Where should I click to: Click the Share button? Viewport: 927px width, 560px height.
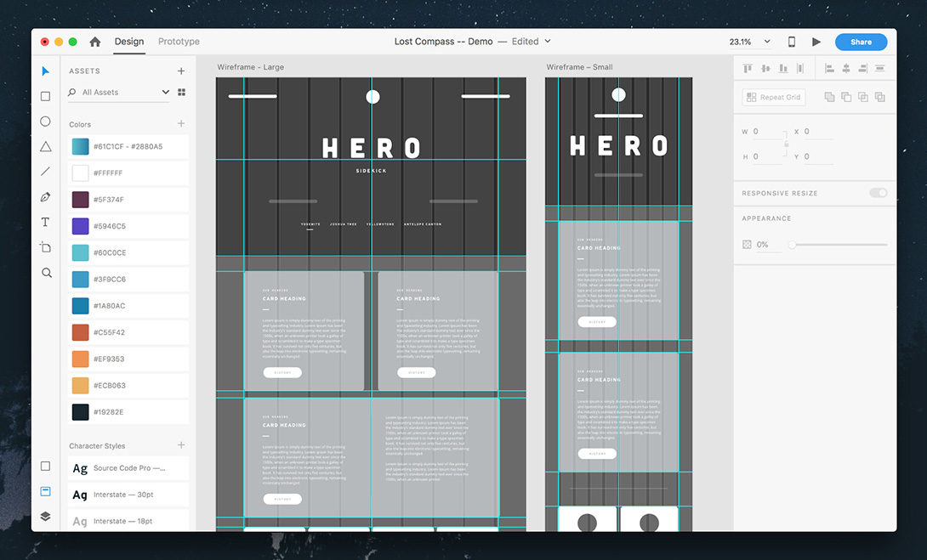click(861, 42)
